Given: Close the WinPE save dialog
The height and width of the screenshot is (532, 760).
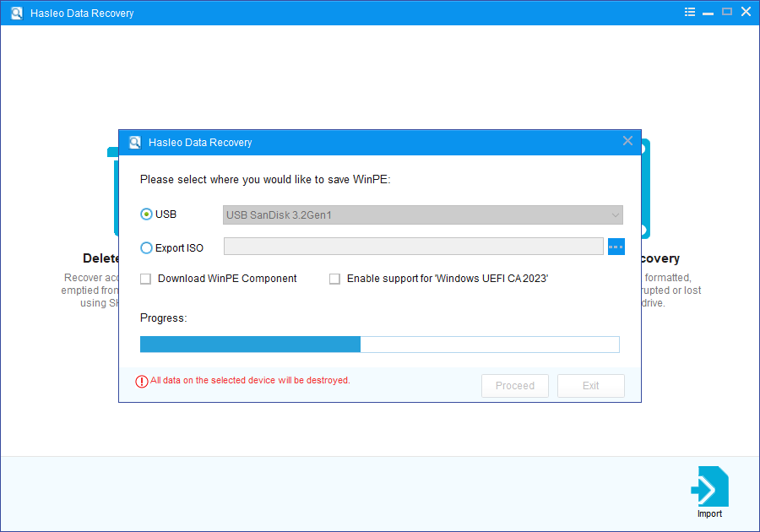Looking at the screenshot, I should coord(627,140).
